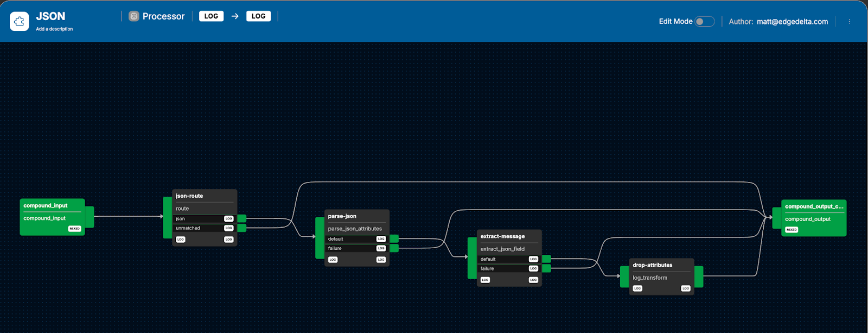Screen dimensions: 868x333
Task: Toggle the Edit Mode switch
Action: (x=704, y=22)
